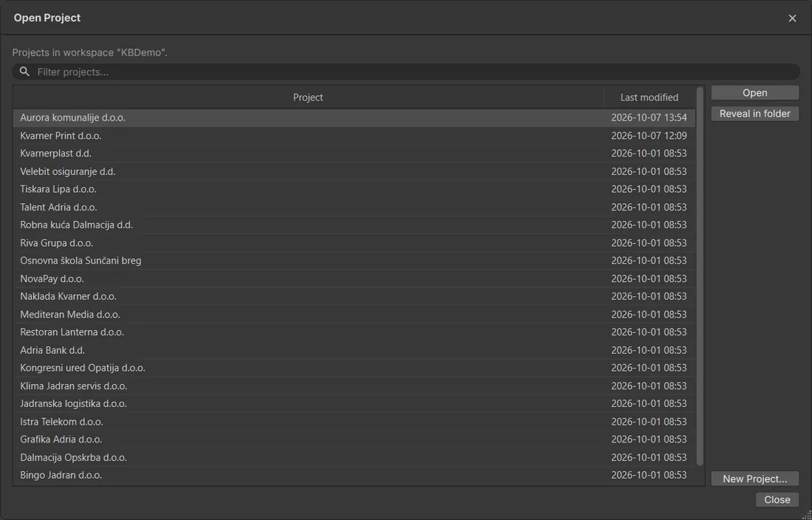Image resolution: width=812 pixels, height=520 pixels.
Task: Click the Open button
Action: coord(755,93)
